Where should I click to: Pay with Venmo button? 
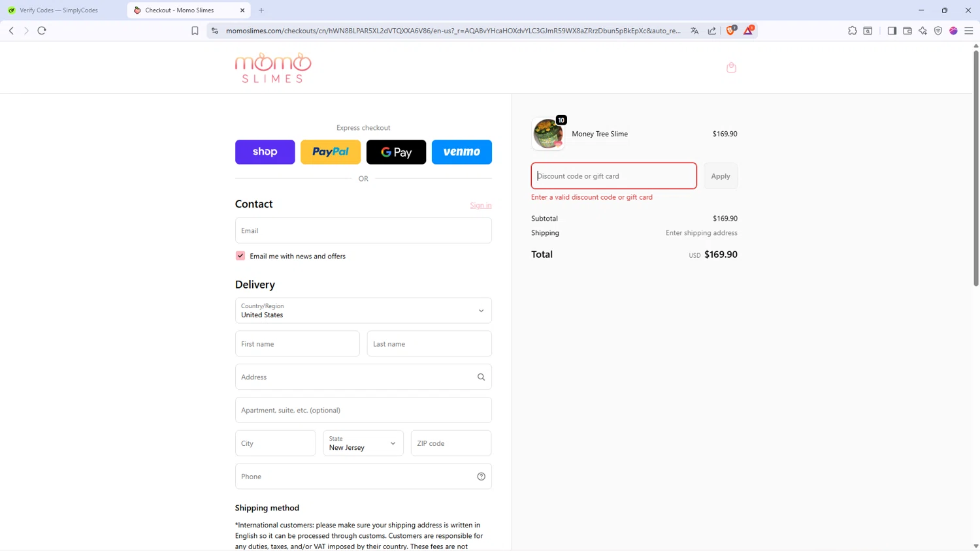click(x=462, y=152)
